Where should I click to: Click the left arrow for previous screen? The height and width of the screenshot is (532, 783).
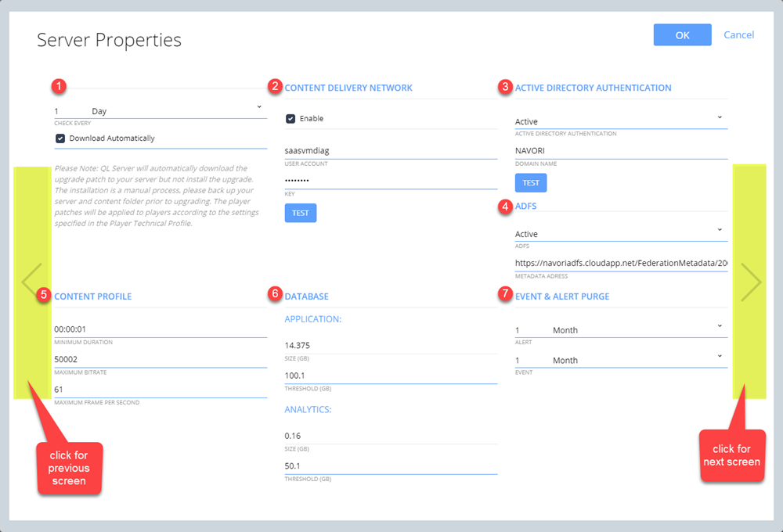pyautogui.click(x=31, y=281)
